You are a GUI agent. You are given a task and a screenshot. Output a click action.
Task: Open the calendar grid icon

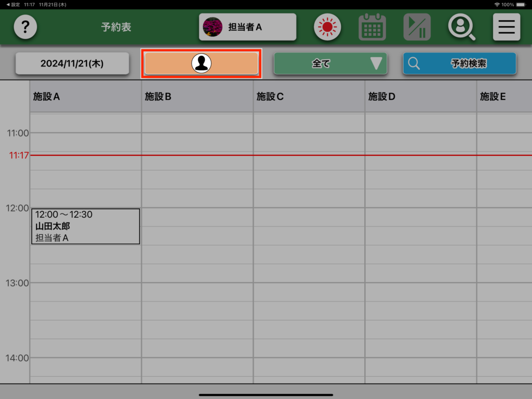click(x=372, y=27)
